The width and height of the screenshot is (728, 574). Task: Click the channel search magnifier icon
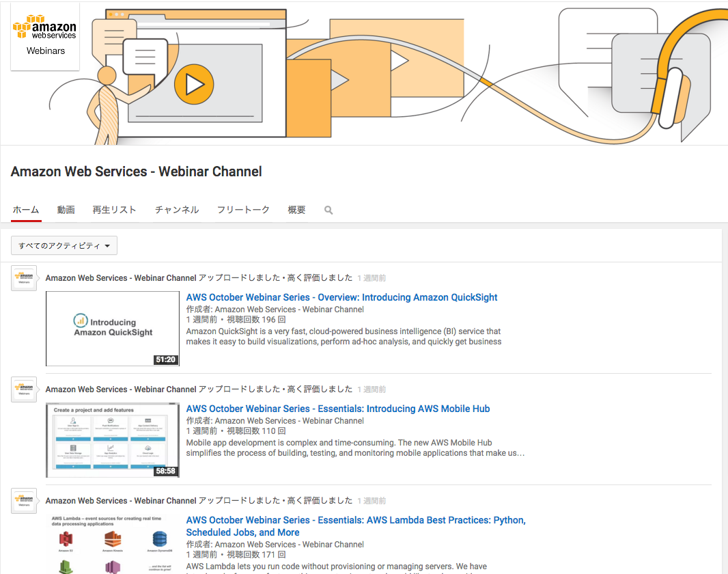(x=328, y=210)
